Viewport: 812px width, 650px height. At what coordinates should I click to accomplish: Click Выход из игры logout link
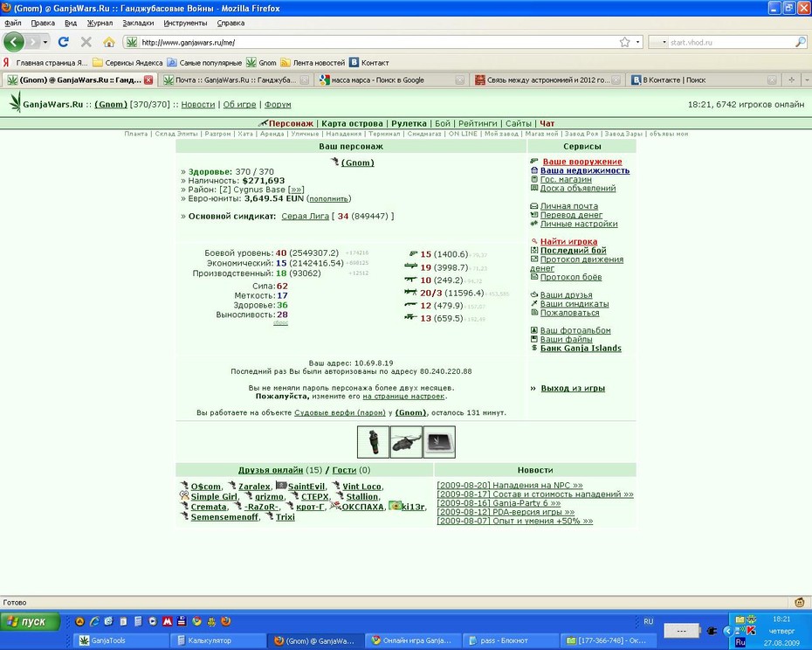point(573,388)
